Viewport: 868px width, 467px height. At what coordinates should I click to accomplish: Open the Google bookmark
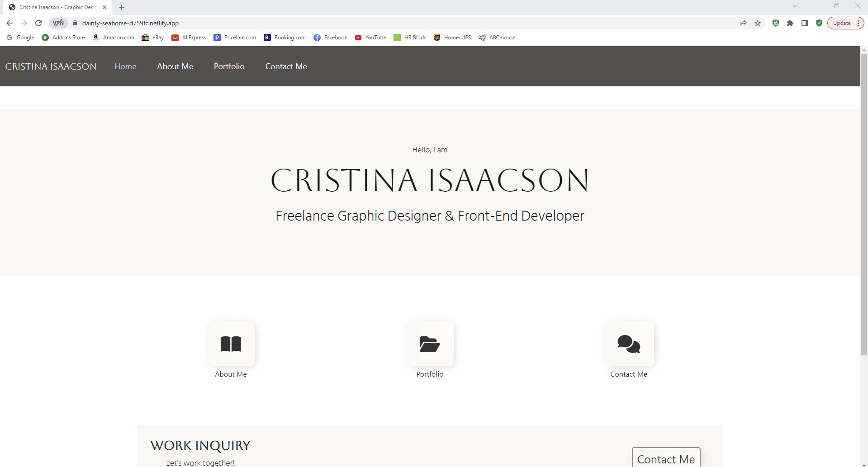point(20,38)
